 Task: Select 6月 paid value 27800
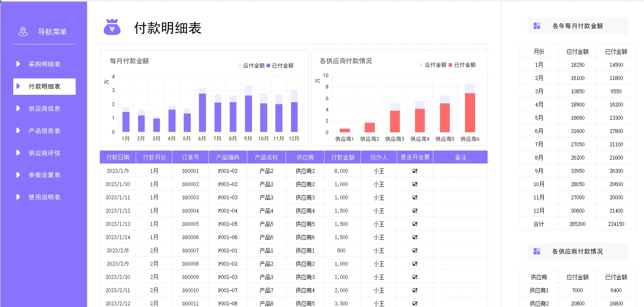coord(616,131)
